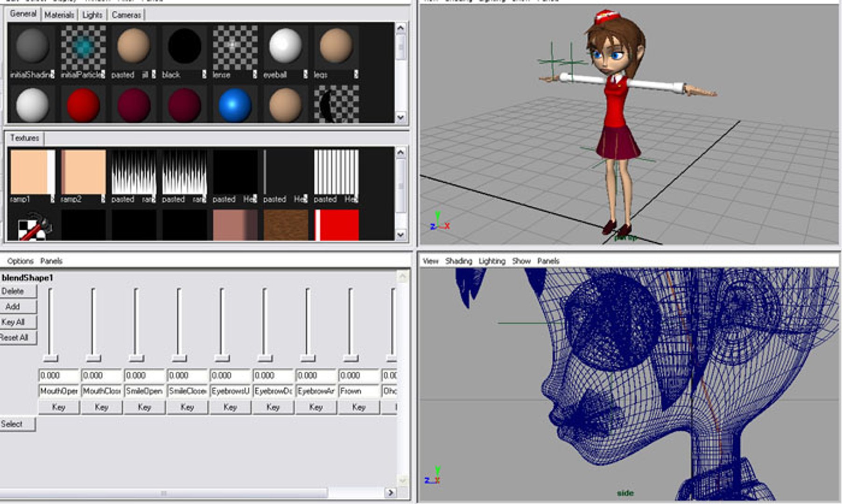
Task: Choose the eyeball white material swatch
Action: pyautogui.click(x=286, y=47)
